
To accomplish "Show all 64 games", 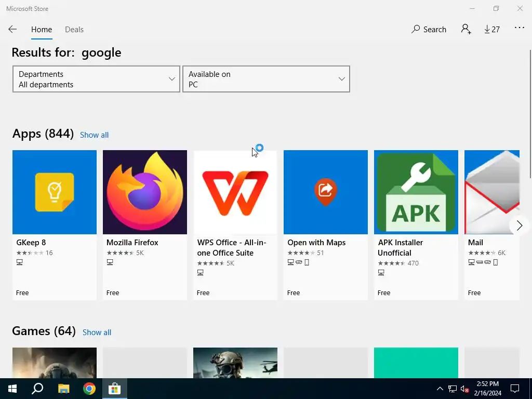I will click(x=97, y=332).
